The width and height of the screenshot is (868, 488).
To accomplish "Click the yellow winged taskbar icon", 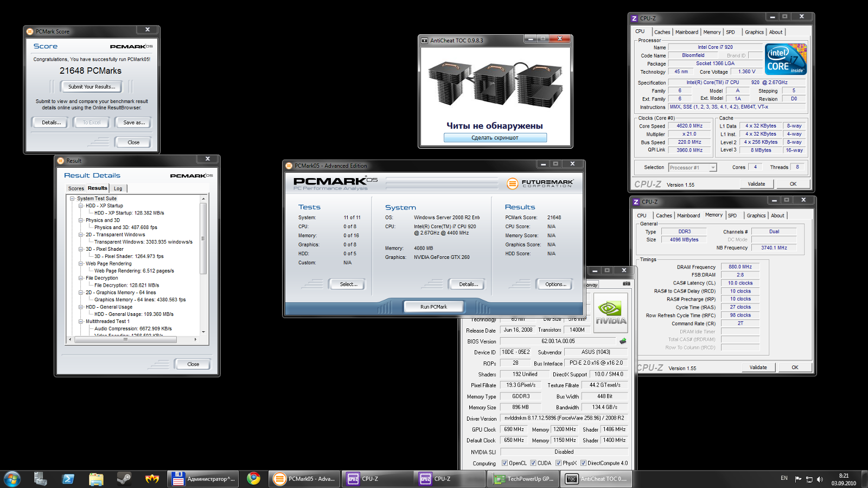I will [x=152, y=479].
